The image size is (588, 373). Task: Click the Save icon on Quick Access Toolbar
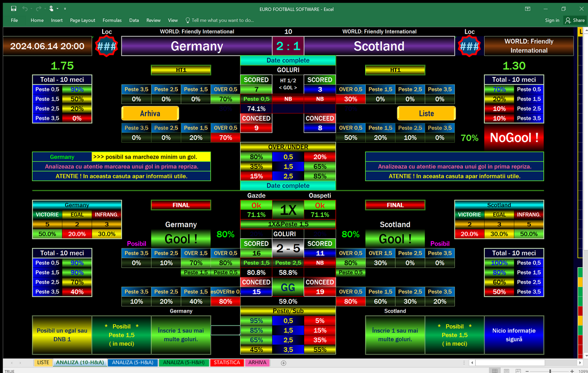13,9
